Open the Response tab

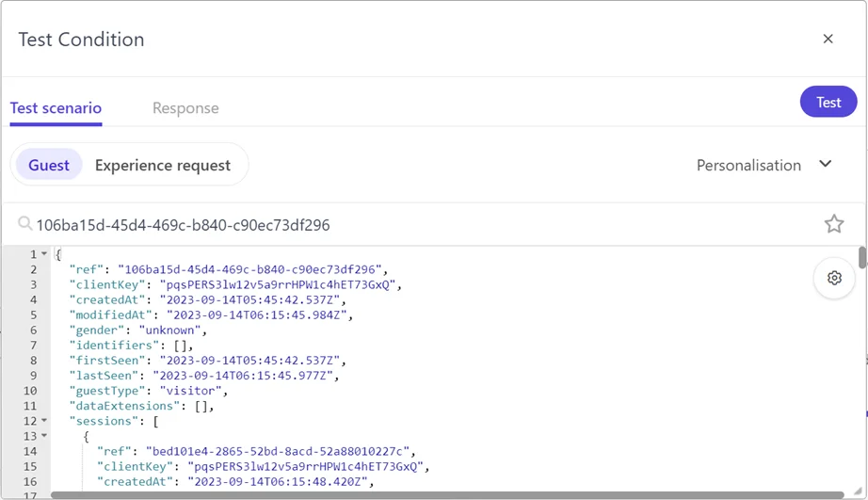[185, 108]
